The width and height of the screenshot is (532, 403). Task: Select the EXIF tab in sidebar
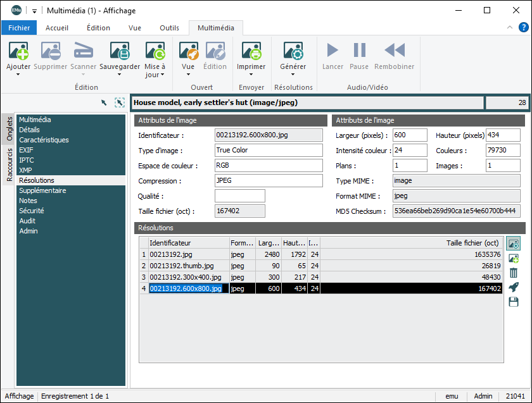[26, 150]
